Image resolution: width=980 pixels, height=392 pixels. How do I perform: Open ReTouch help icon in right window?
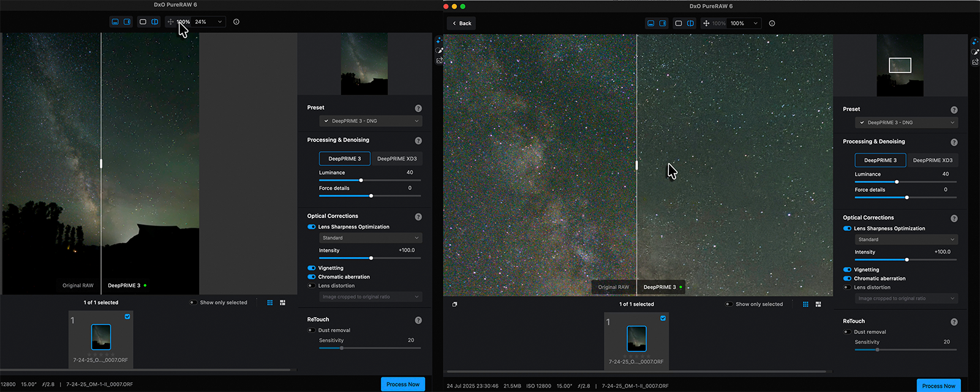(954, 322)
